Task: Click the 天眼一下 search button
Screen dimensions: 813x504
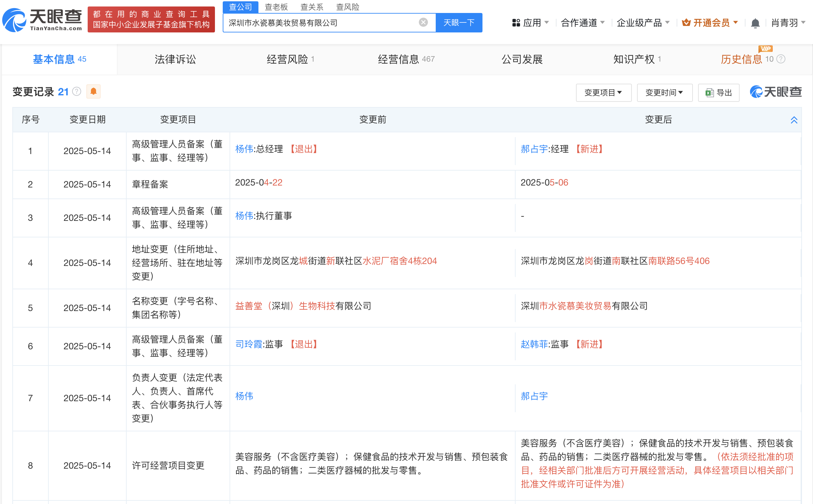Action: click(x=459, y=23)
